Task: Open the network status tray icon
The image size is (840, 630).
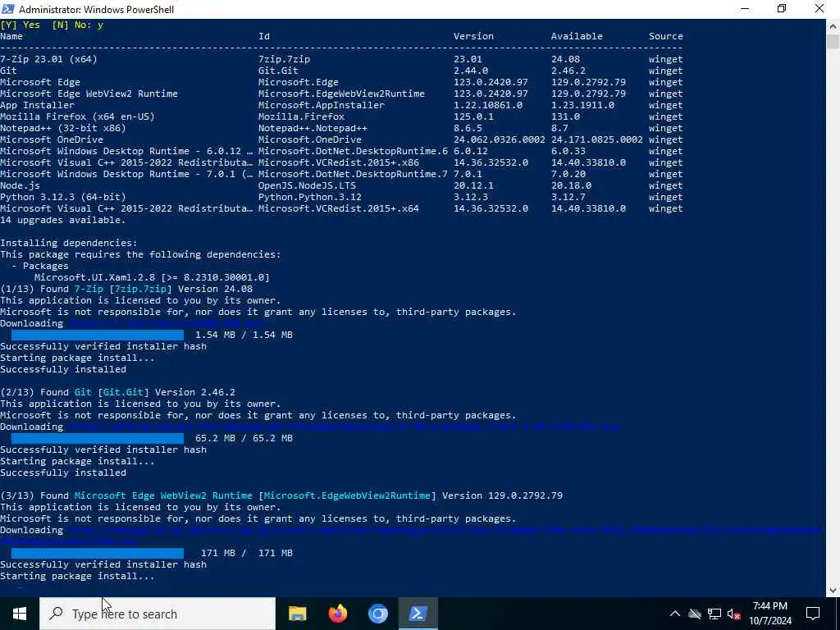Action: (x=714, y=614)
